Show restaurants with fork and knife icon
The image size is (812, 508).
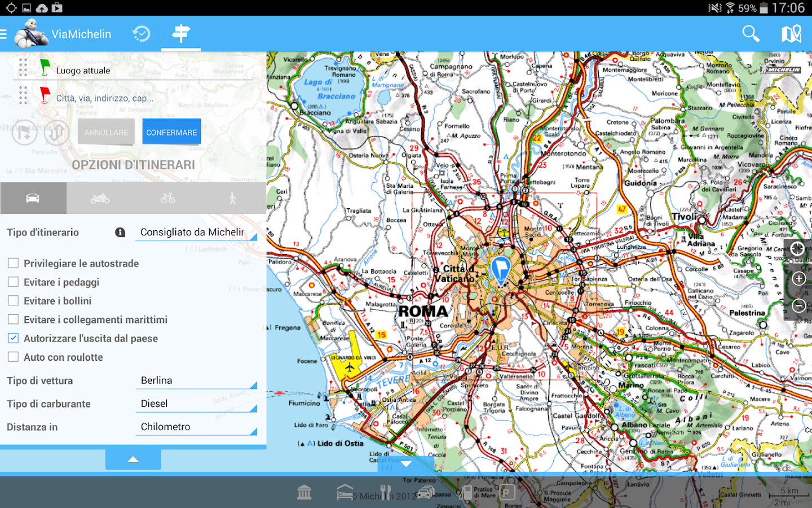click(x=386, y=492)
